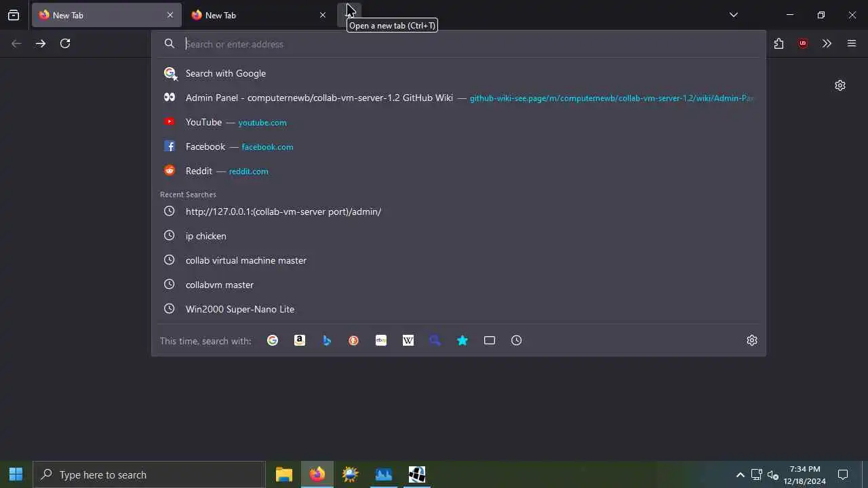The width and height of the screenshot is (868, 488).
Task: Search in open Tabs shortcut
Action: pyautogui.click(x=490, y=340)
